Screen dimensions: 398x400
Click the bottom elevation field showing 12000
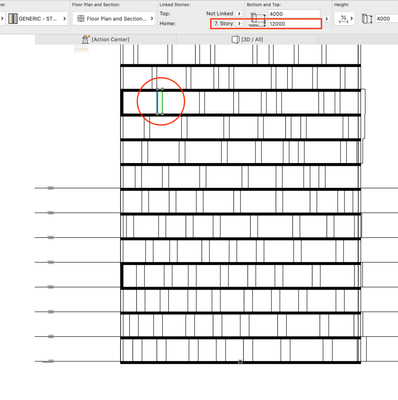[294, 24]
